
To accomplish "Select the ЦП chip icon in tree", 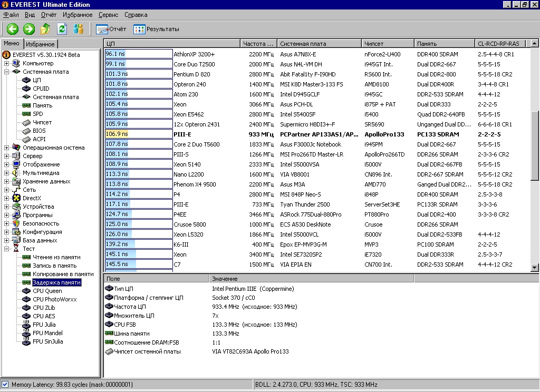I will tap(26, 80).
